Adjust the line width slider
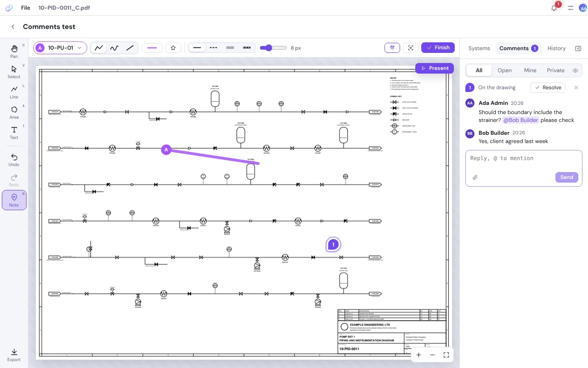588x368 pixels. [273, 48]
